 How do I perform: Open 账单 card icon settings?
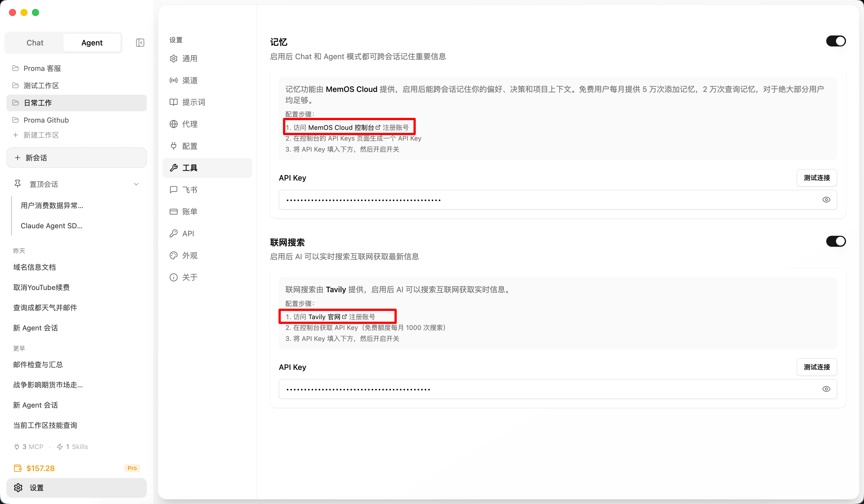(x=173, y=211)
